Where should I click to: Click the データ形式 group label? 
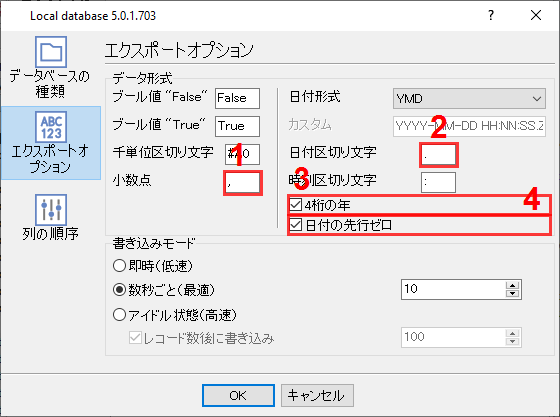(142, 78)
